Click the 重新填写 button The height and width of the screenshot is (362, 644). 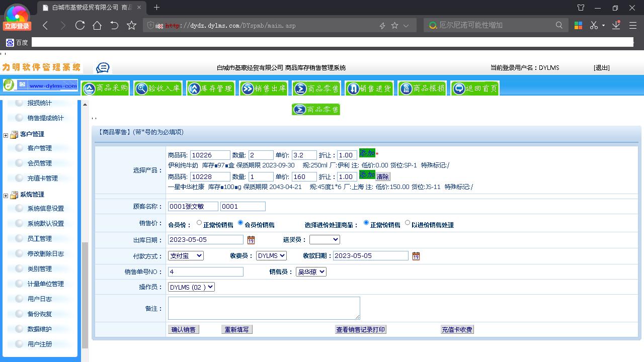click(237, 330)
